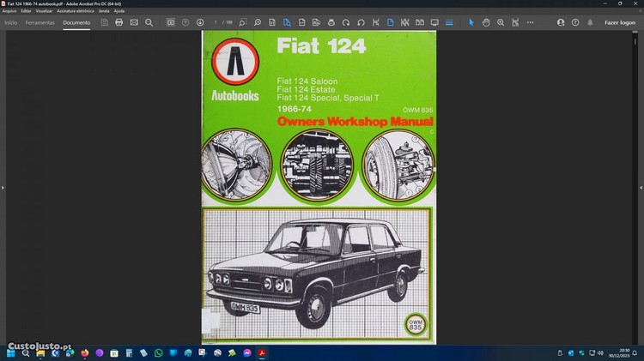644x361 pixels.
Task: Switch to the Ferramentas tab
Action: coord(39,22)
